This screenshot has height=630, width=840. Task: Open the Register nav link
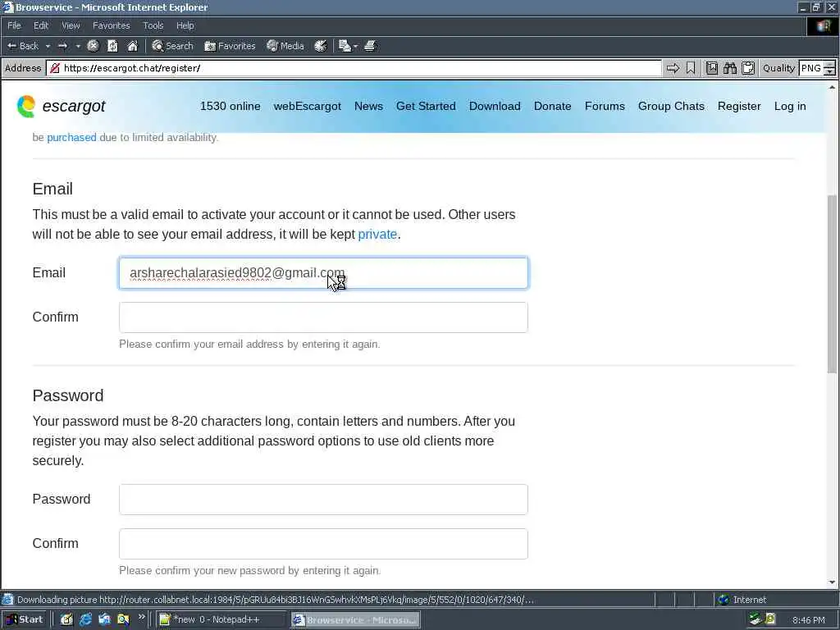coord(739,106)
